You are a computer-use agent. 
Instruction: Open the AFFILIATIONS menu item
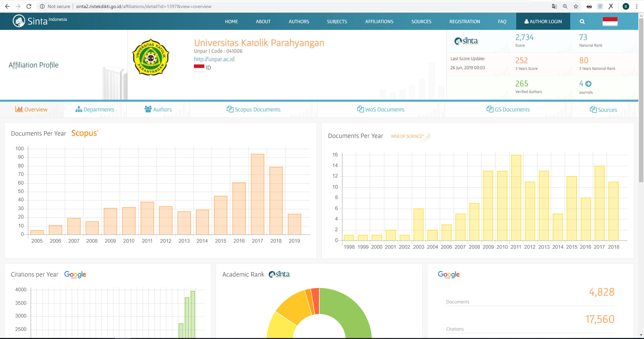tap(379, 21)
